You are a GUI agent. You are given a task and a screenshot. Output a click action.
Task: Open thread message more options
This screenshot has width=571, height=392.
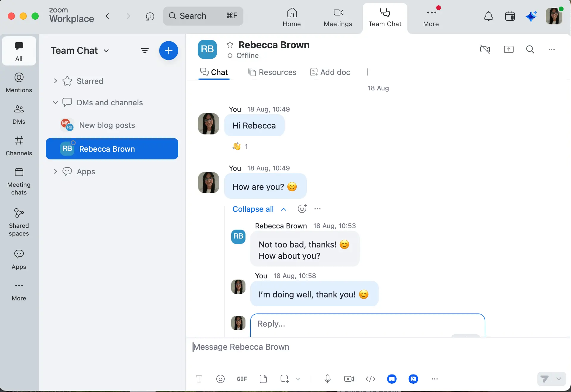(317, 209)
